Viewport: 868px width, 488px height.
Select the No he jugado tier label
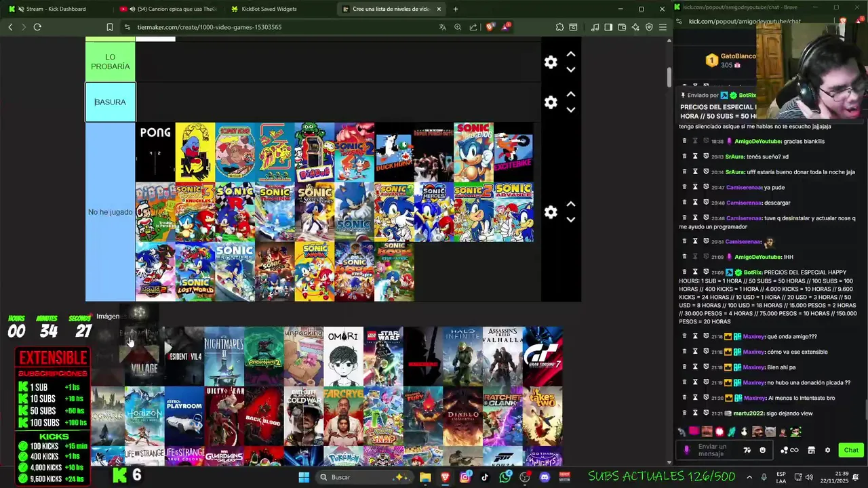coord(110,212)
